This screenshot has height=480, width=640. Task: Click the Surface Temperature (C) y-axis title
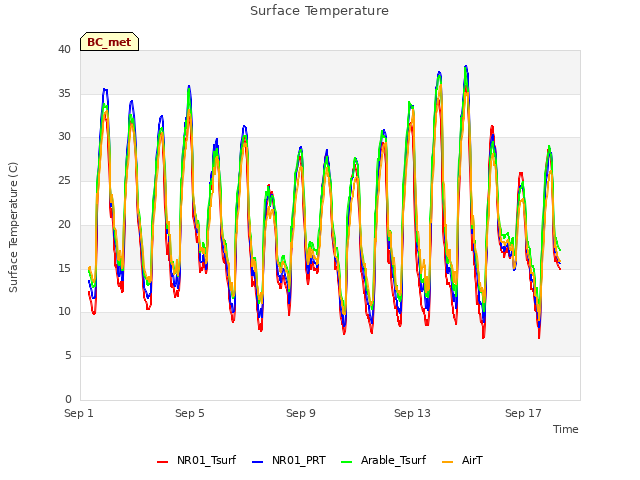(x=13, y=227)
